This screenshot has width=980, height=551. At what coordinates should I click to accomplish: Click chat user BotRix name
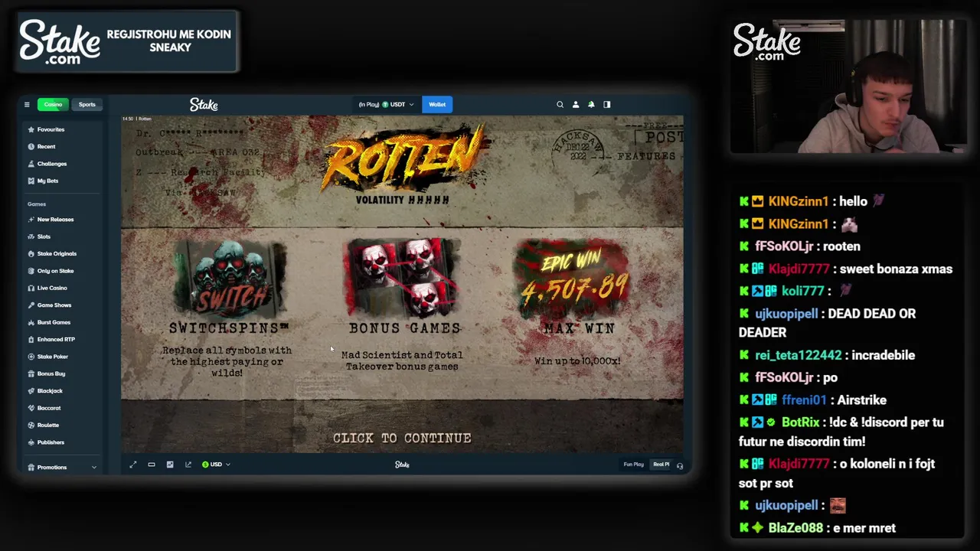coord(800,422)
